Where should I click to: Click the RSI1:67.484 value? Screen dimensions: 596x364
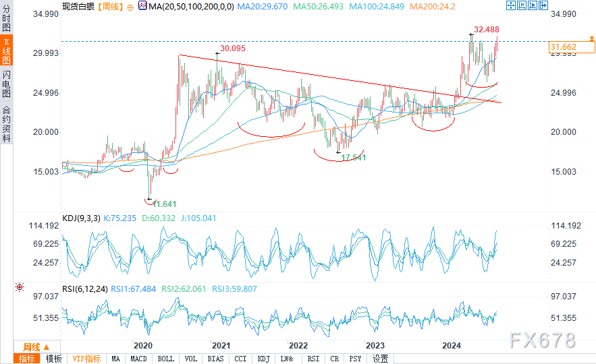[134, 289]
